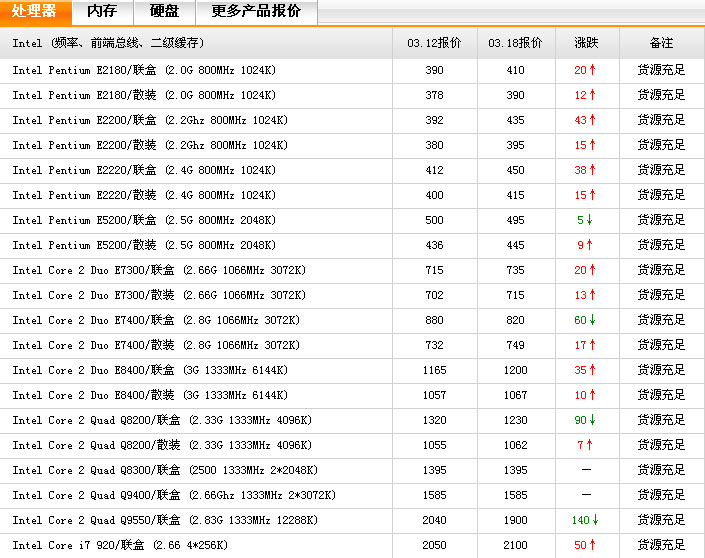The width and height of the screenshot is (705, 558).
Task: Select Core 2 Quad Q9550/联盒 row name
Action: point(165,521)
